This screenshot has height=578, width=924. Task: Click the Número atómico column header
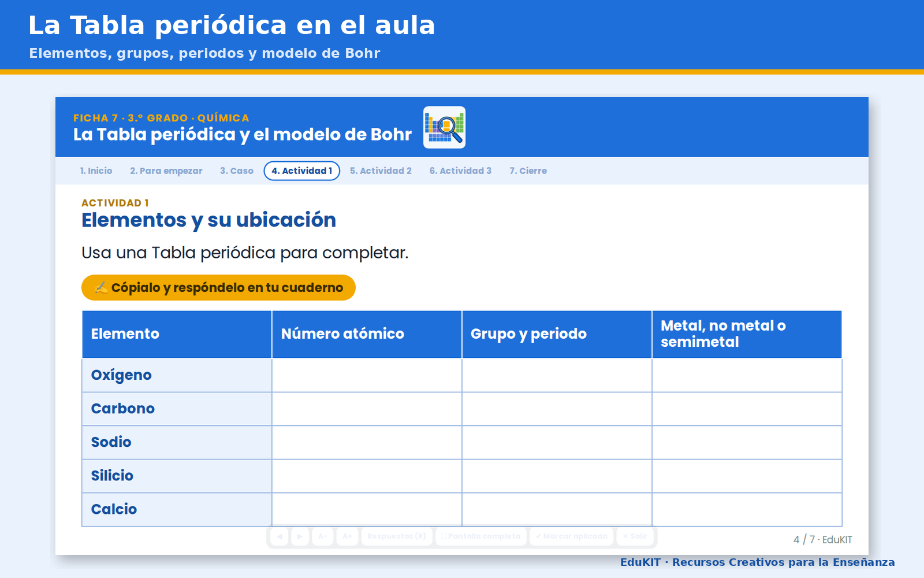point(367,334)
